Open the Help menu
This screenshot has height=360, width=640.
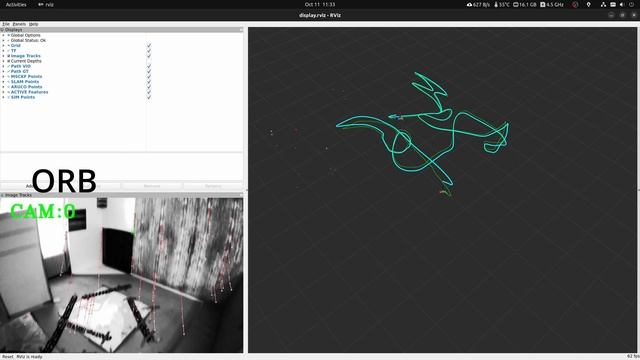click(33, 24)
